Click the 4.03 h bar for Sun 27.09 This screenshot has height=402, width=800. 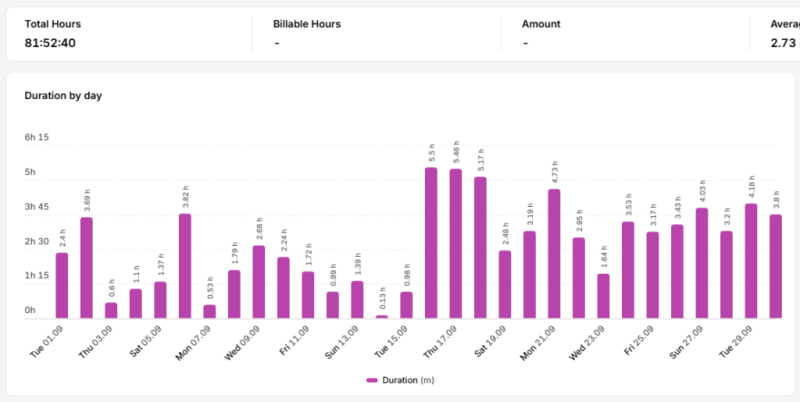[x=702, y=263]
